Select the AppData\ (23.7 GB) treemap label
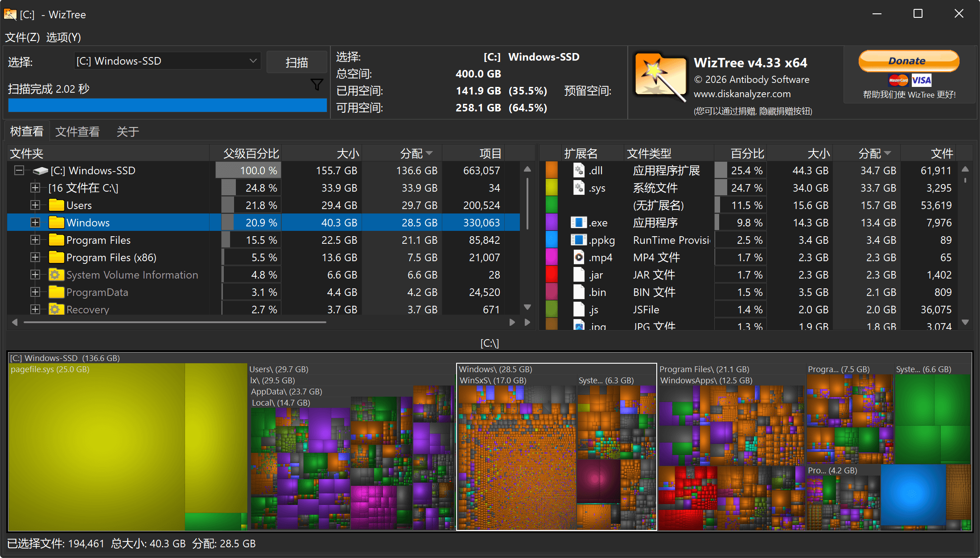The height and width of the screenshot is (558, 980). pos(286,391)
